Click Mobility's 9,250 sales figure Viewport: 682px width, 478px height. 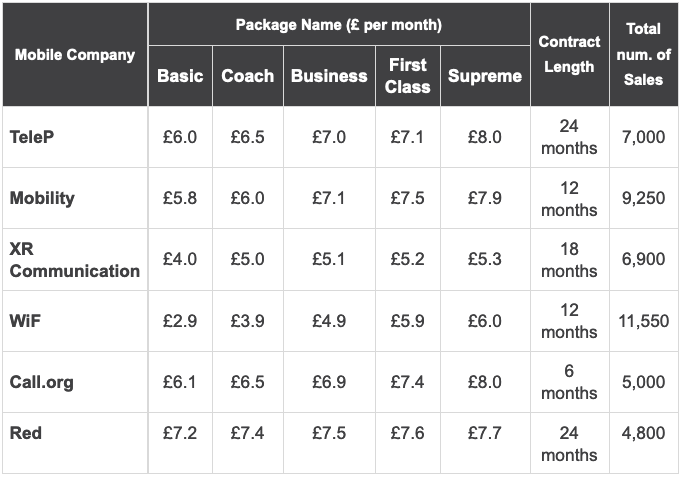[644, 198]
